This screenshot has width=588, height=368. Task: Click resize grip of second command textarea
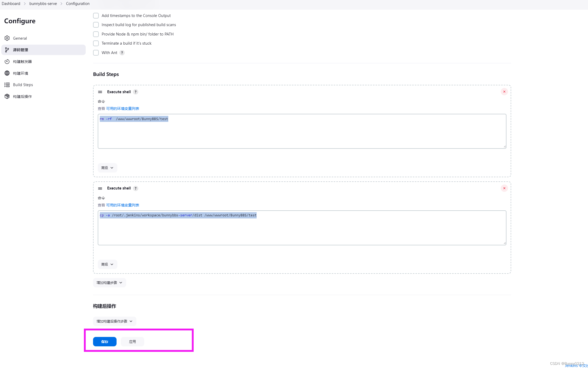(x=505, y=243)
